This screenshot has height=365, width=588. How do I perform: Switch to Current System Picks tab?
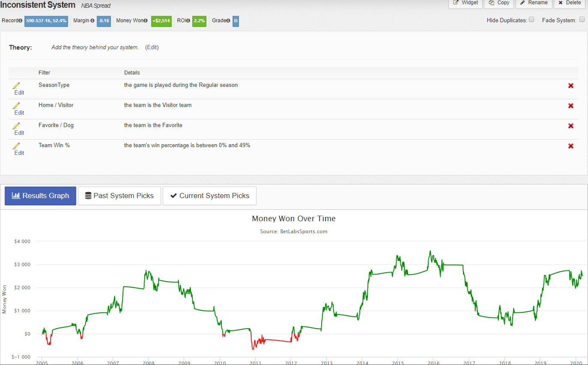(209, 196)
